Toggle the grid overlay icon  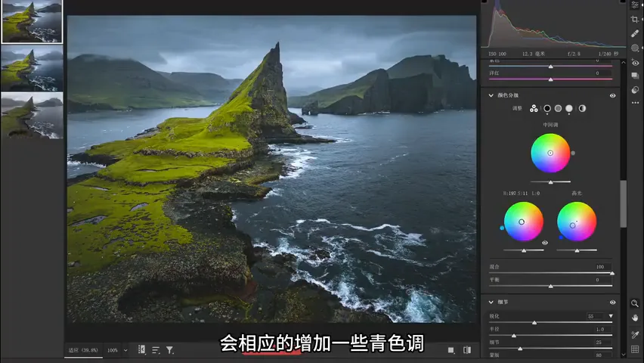tap(635, 349)
